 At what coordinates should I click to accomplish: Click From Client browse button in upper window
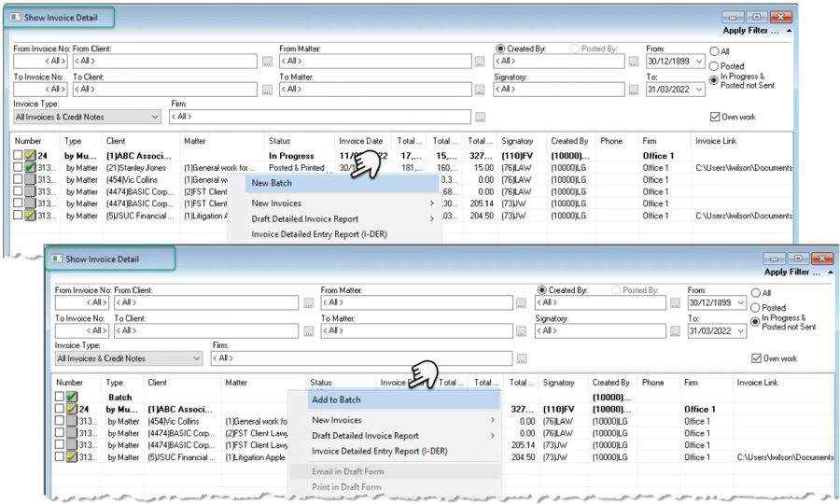pyautogui.click(x=267, y=62)
